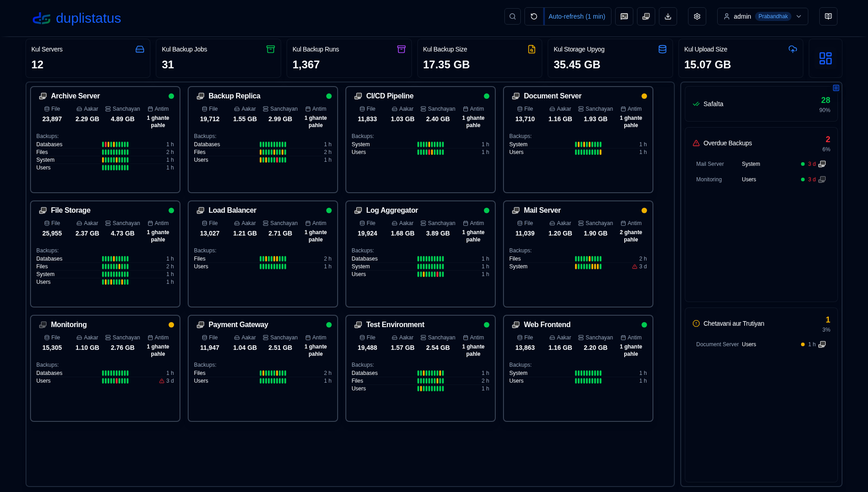The image size is (868, 492).
Task: Click the Web Frontend green status dot
Action: click(x=644, y=325)
